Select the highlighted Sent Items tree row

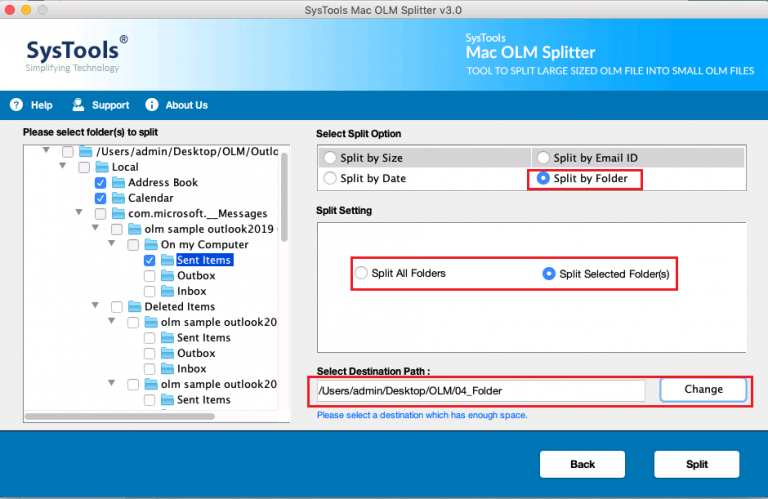point(204,260)
